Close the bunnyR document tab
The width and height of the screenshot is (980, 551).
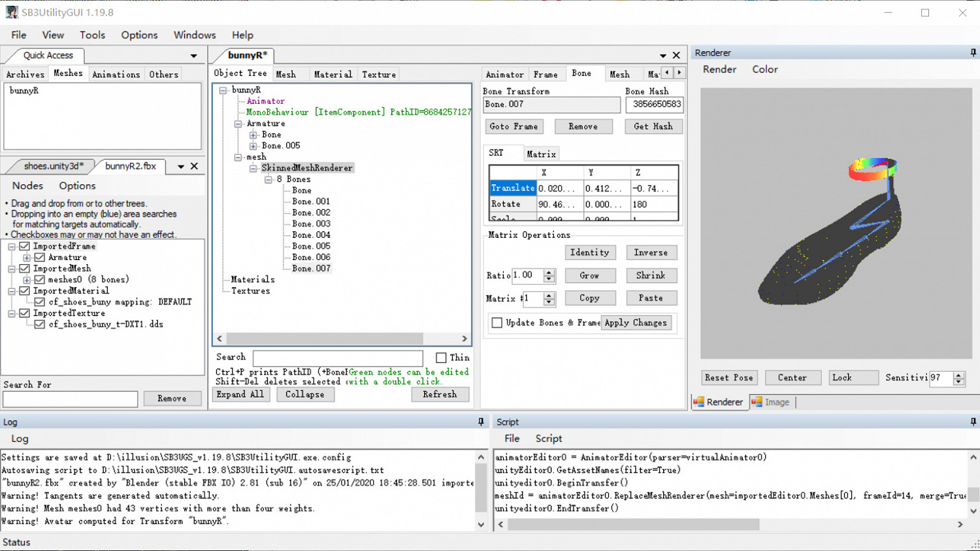(676, 56)
